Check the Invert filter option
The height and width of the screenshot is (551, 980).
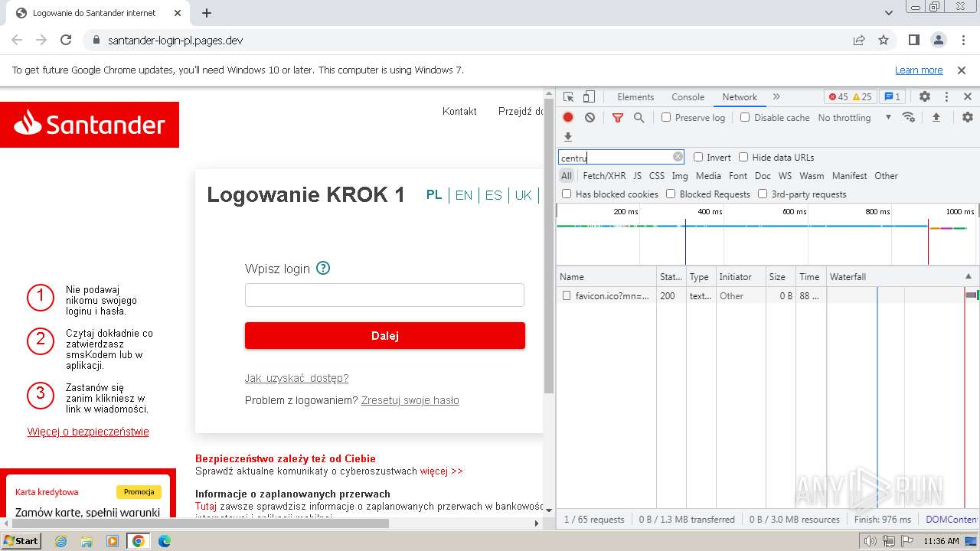tap(698, 157)
